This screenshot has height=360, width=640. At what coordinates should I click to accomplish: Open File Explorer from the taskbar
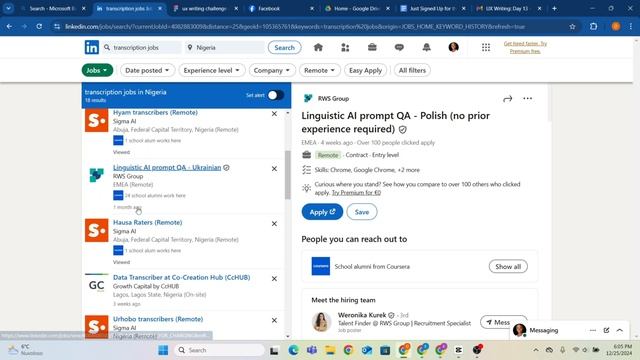point(330,350)
